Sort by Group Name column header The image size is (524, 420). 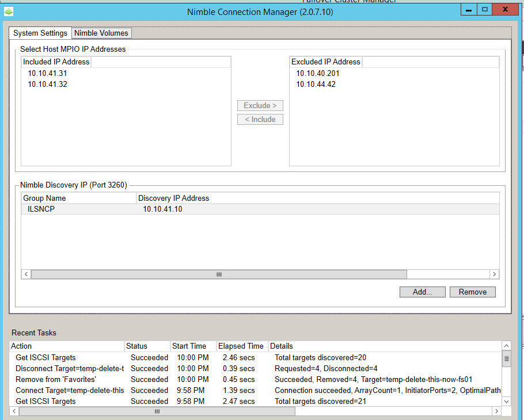[79, 198]
